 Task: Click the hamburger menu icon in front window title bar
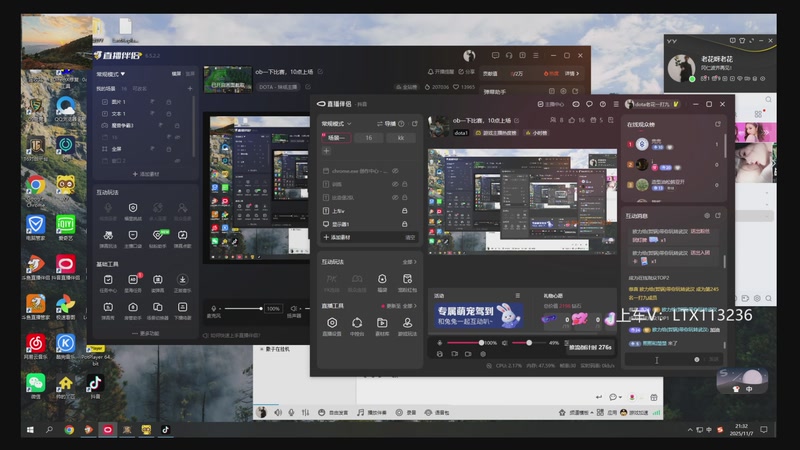click(616, 104)
